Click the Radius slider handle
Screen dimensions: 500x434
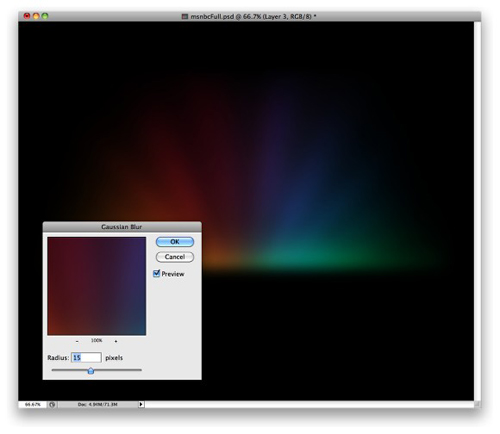click(91, 371)
